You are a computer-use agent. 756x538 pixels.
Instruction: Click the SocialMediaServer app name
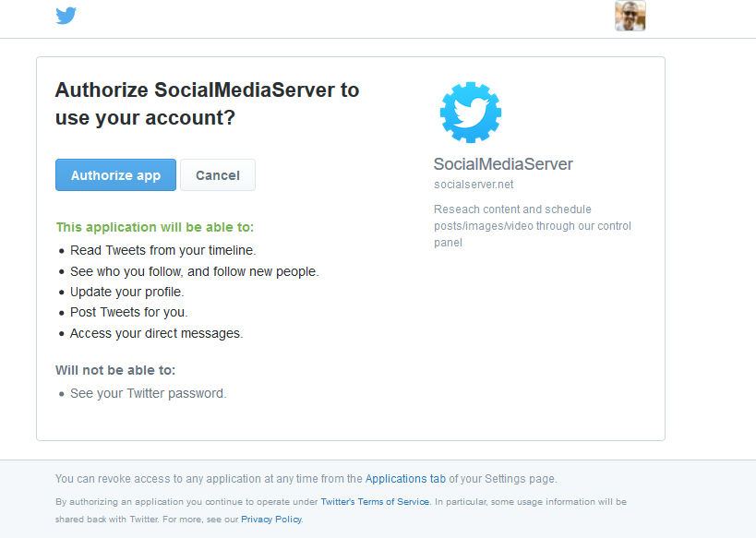click(503, 164)
